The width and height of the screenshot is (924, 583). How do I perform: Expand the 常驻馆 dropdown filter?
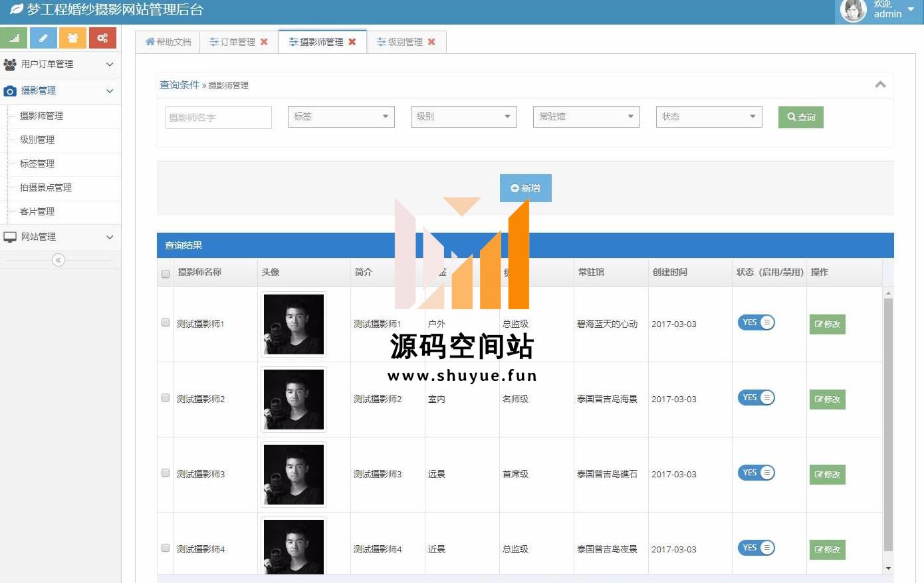pyautogui.click(x=586, y=117)
